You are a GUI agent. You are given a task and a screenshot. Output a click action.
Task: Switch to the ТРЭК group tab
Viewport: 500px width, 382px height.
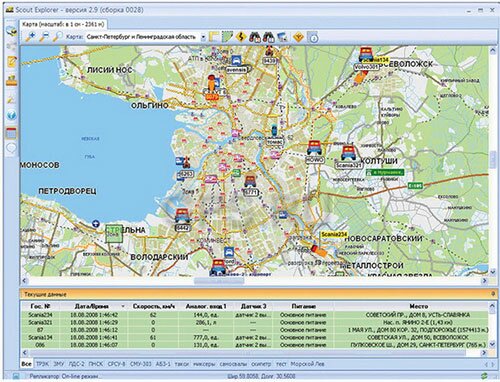click(x=43, y=364)
